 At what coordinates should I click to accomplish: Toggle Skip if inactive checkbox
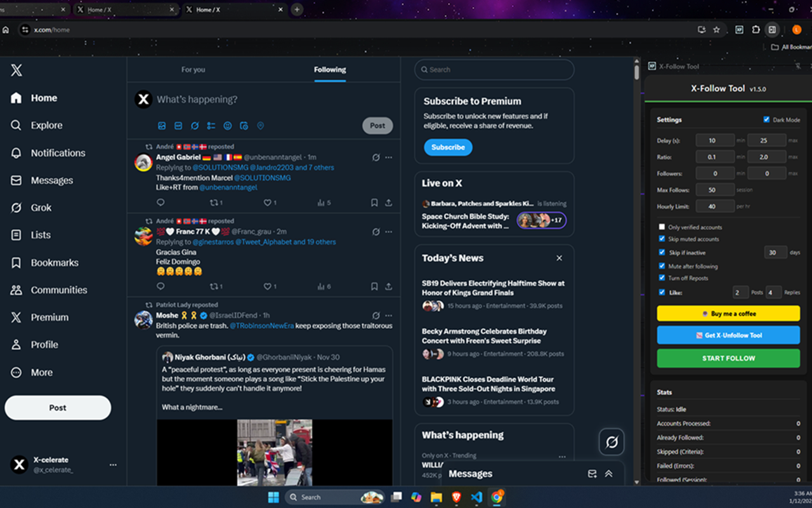tap(662, 252)
